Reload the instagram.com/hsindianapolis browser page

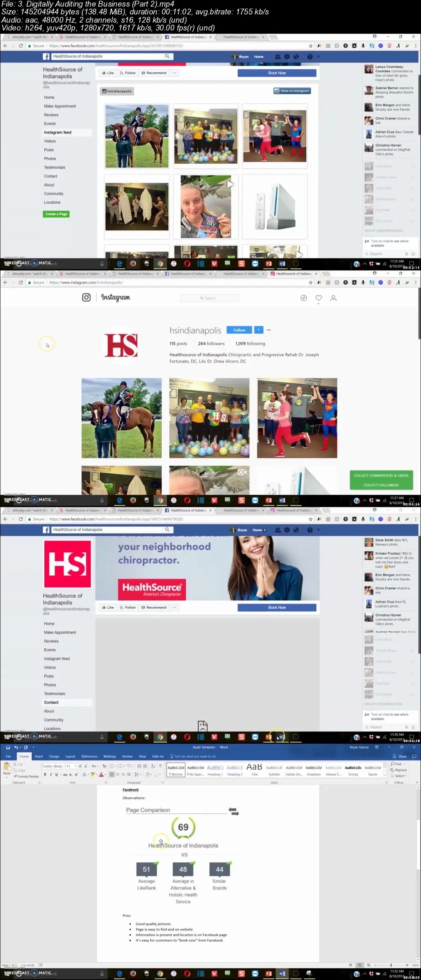[x=21, y=282]
